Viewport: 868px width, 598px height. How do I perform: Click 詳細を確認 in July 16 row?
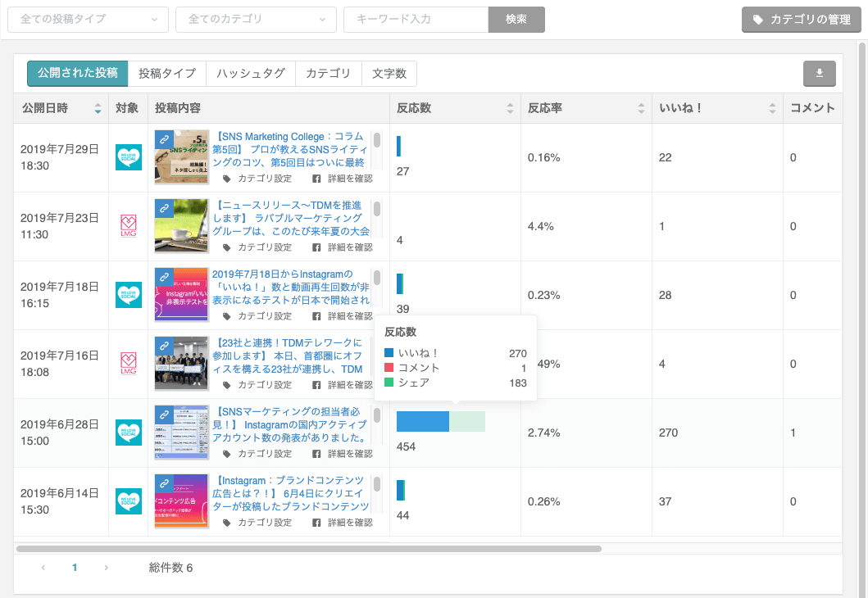click(x=343, y=385)
